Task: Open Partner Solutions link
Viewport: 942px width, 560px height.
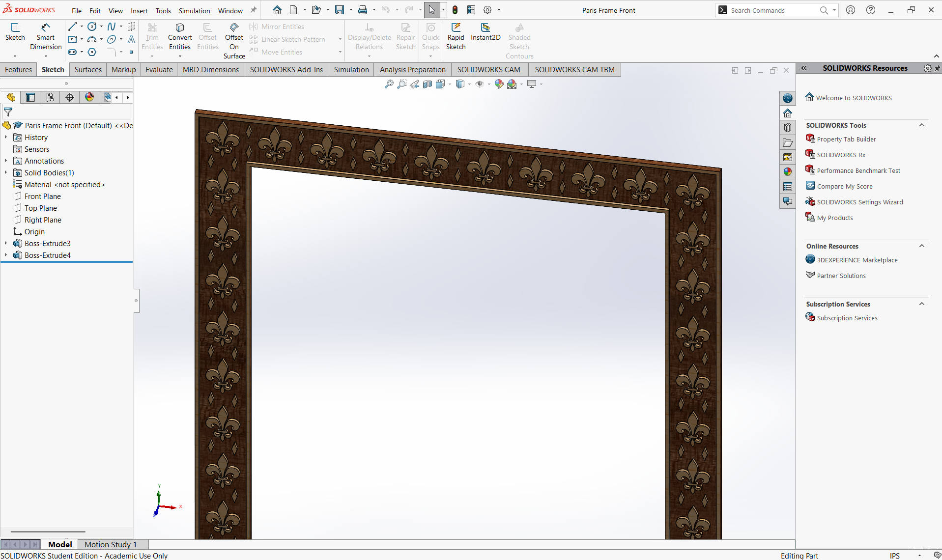Action: pyautogui.click(x=841, y=276)
